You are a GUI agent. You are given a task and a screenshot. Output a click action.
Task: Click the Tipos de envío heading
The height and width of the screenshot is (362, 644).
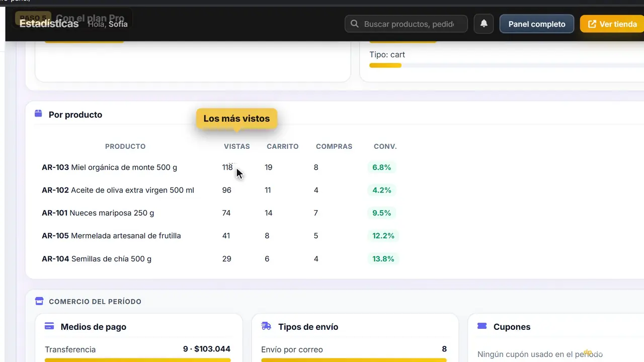click(x=308, y=327)
